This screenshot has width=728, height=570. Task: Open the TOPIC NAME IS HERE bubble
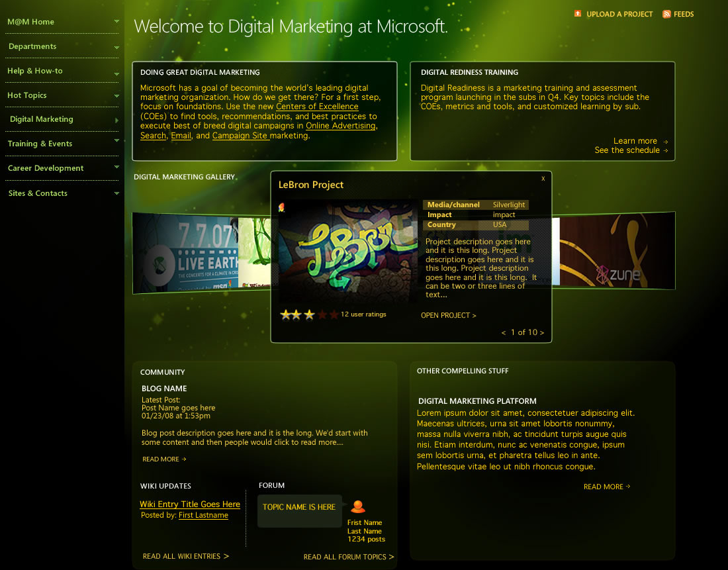coord(299,510)
